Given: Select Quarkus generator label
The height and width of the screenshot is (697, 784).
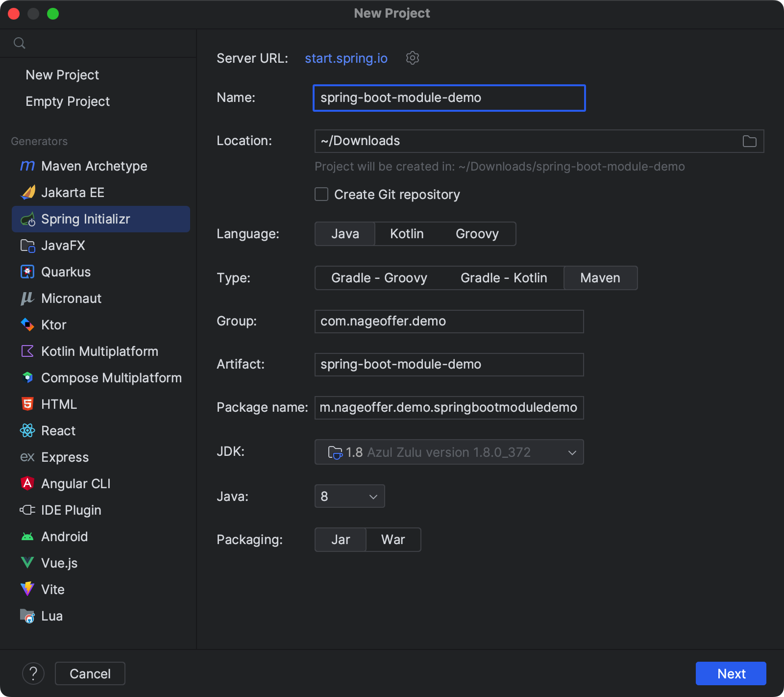Looking at the screenshot, I should (x=66, y=272).
